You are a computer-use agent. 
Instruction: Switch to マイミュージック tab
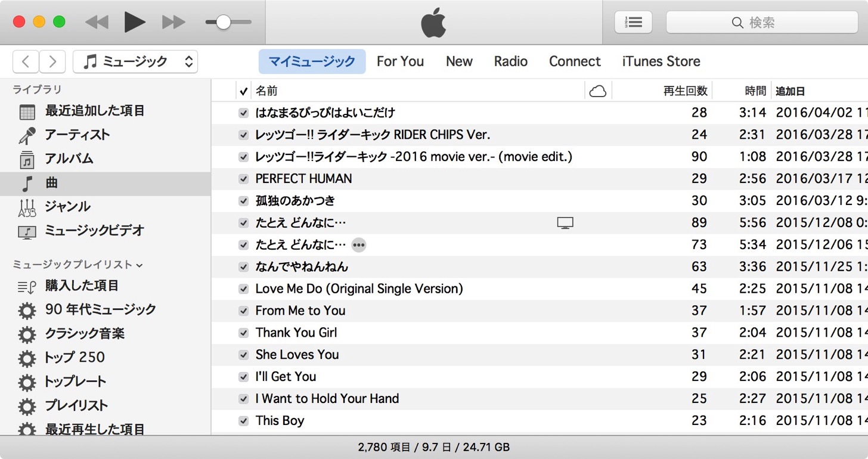312,61
